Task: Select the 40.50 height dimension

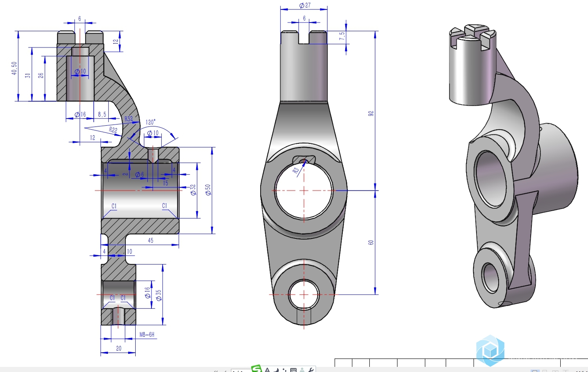Action: coord(14,68)
